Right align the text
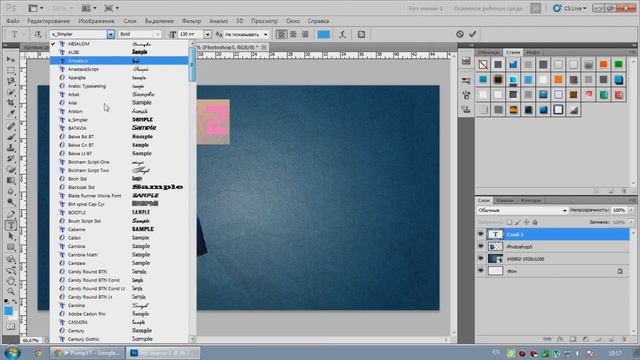This screenshot has height=360, width=640. [305, 34]
